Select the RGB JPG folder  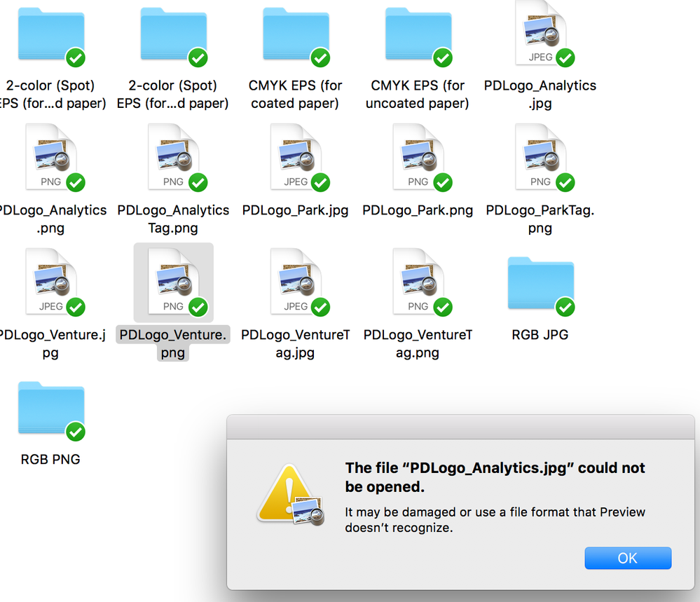541,283
